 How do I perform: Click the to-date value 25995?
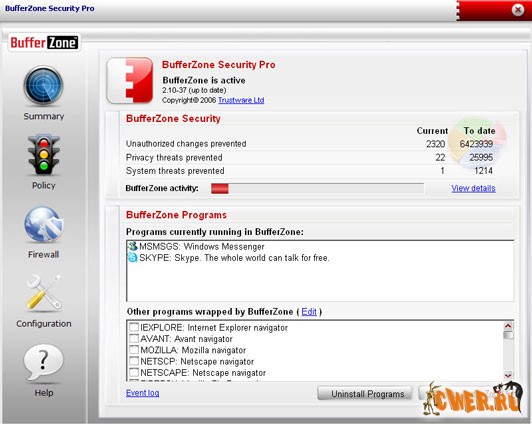pyautogui.click(x=481, y=157)
